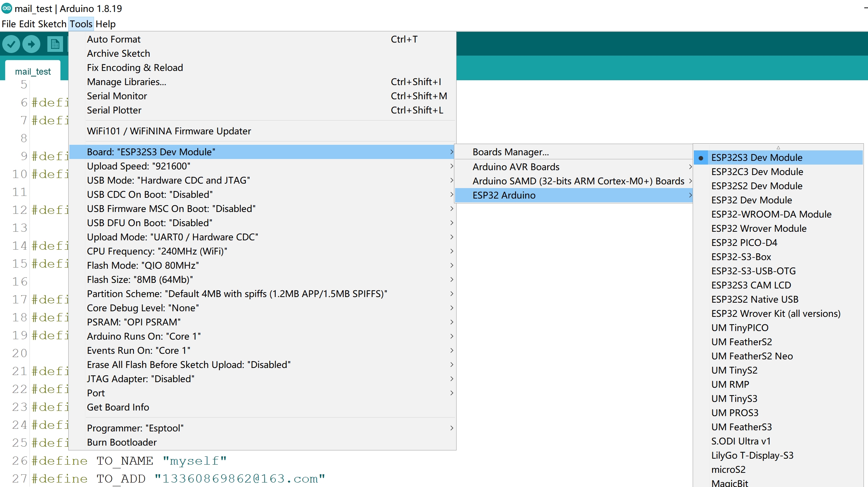
Task: Expand Flash Mode "QIO 80MHz" submenu
Action: pyautogui.click(x=263, y=265)
